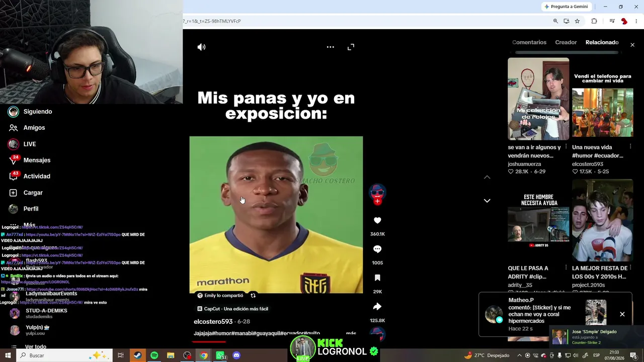Show hidden system tray icons
This screenshot has width=644, height=362.
[x=520, y=355]
